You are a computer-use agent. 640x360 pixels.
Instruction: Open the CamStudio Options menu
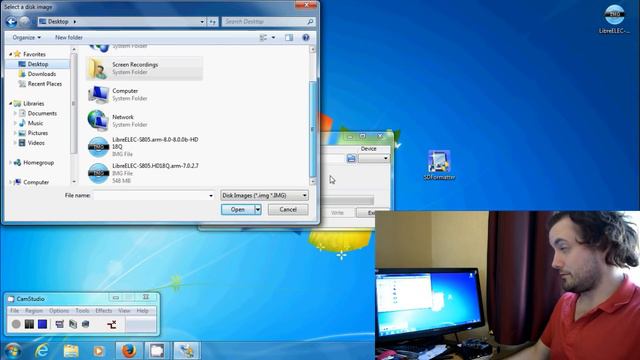(59, 311)
